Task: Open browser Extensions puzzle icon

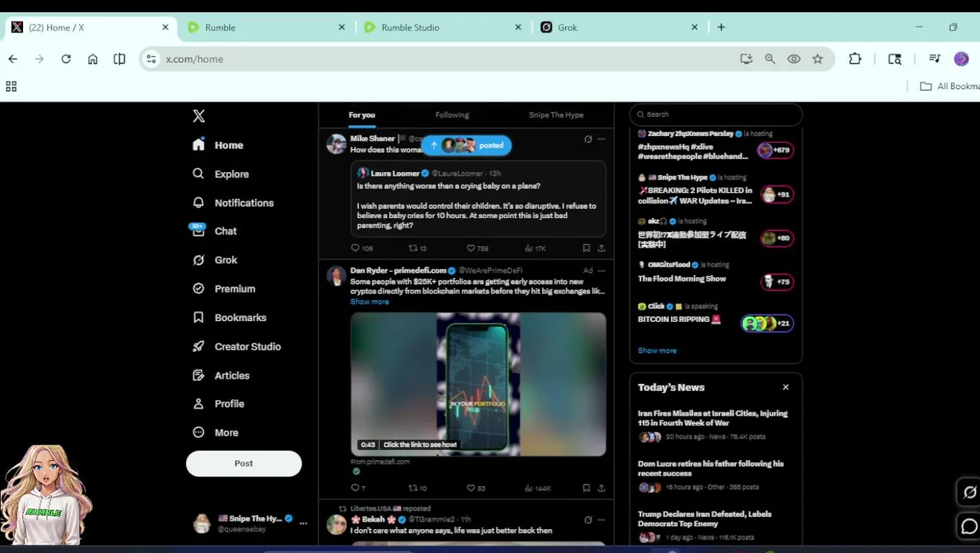Action: coord(855,59)
